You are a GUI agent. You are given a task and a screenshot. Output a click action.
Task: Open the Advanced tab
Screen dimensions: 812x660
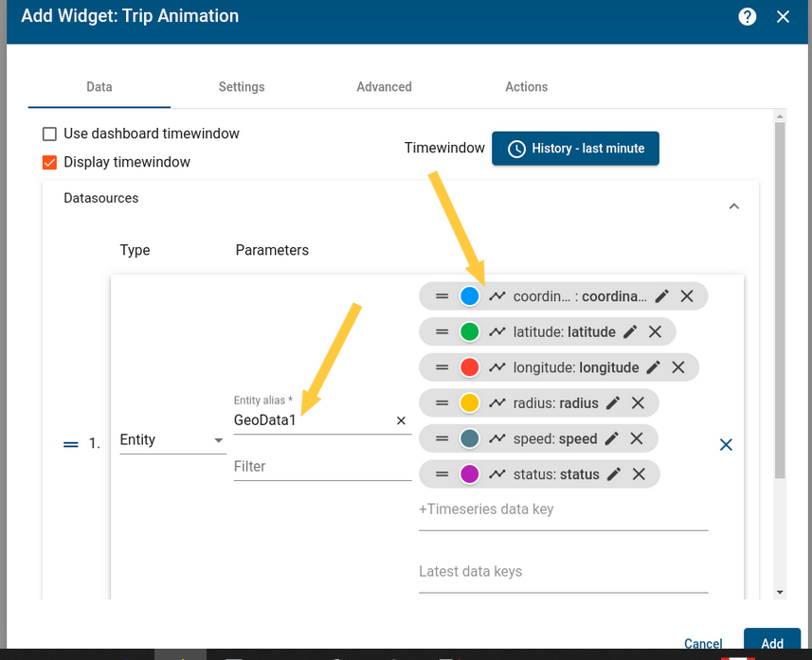(384, 86)
